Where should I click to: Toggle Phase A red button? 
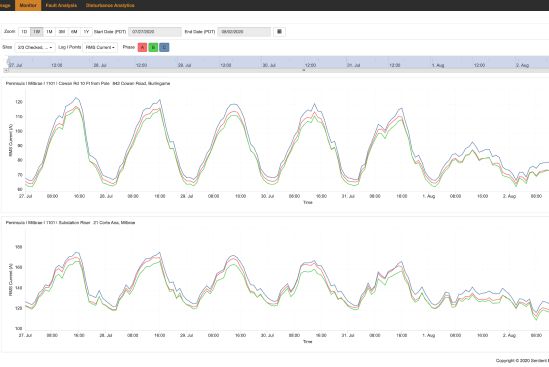click(x=143, y=47)
